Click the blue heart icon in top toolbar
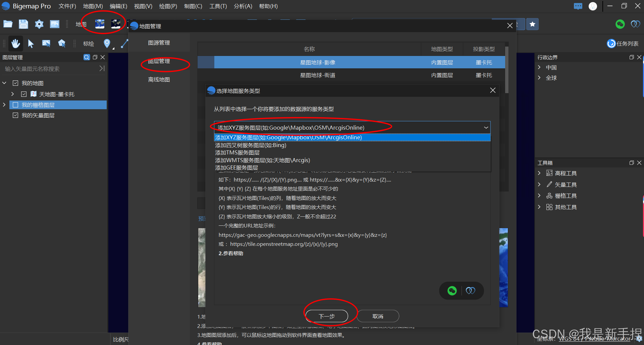Viewport: 644px width, 345px height. pyautogui.click(x=635, y=24)
